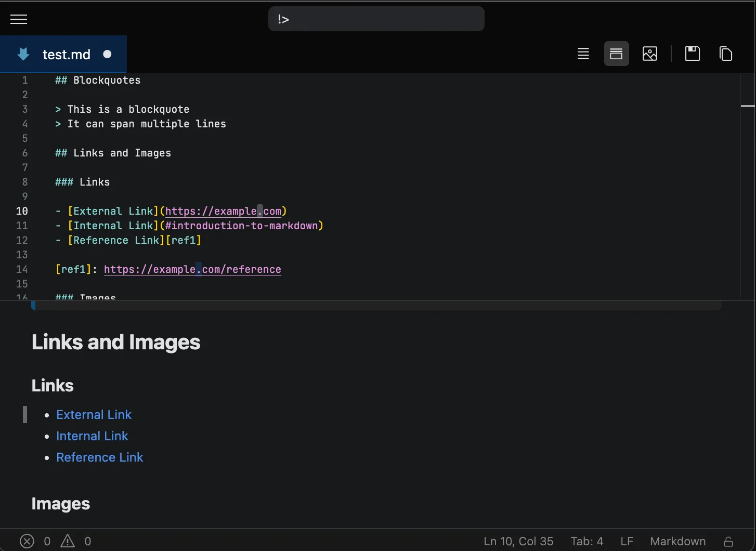Open the Tab: 4 indentation selector
This screenshot has height=551, width=756.
tap(586, 541)
